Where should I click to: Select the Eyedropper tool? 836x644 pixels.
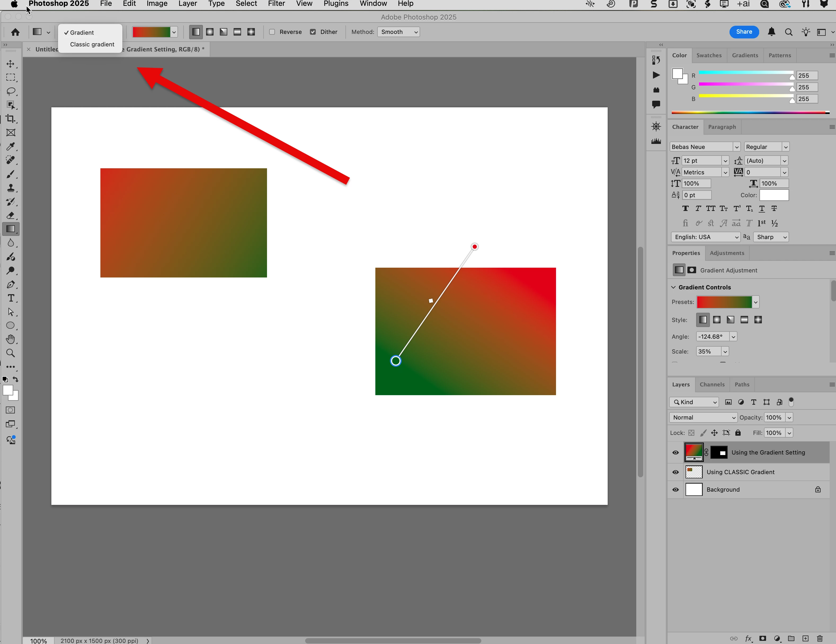(x=10, y=147)
